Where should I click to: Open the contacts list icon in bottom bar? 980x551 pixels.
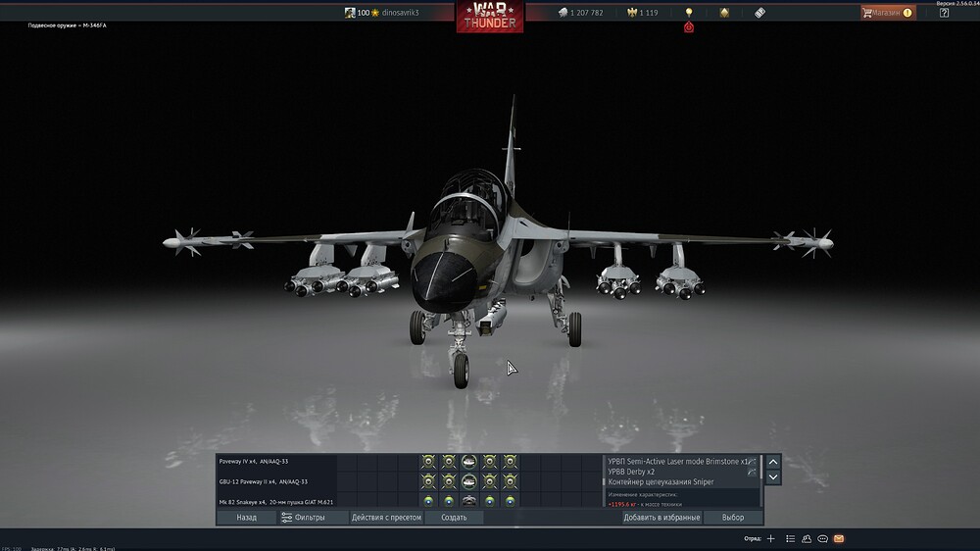pyautogui.click(x=790, y=538)
